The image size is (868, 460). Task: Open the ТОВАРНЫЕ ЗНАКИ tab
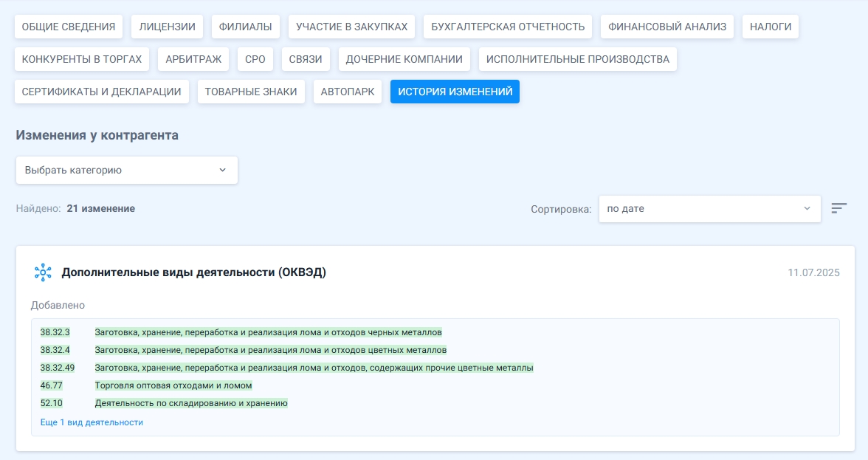pos(251,92)
